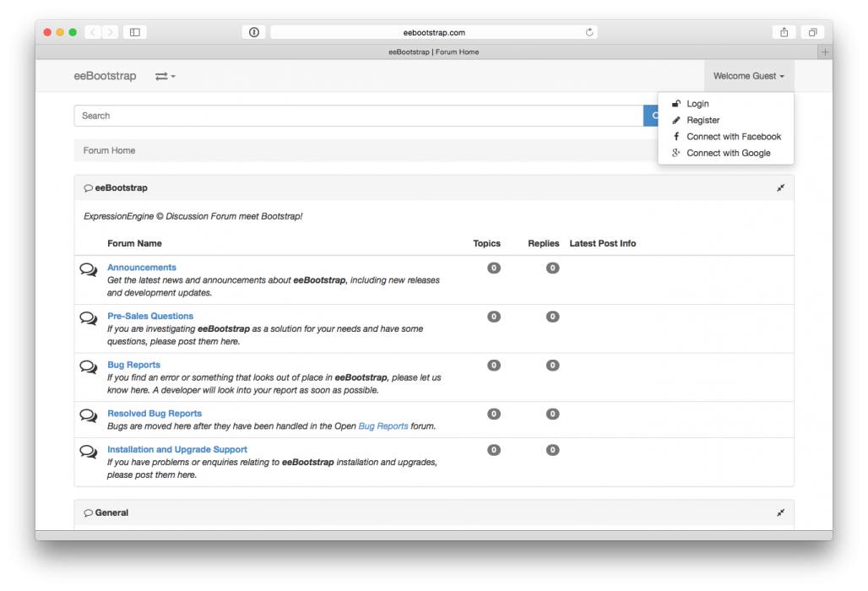This screenshot has width=868, height=591.
Task: Click the Topics count badge for Announcements
Action: click(494, 268)
